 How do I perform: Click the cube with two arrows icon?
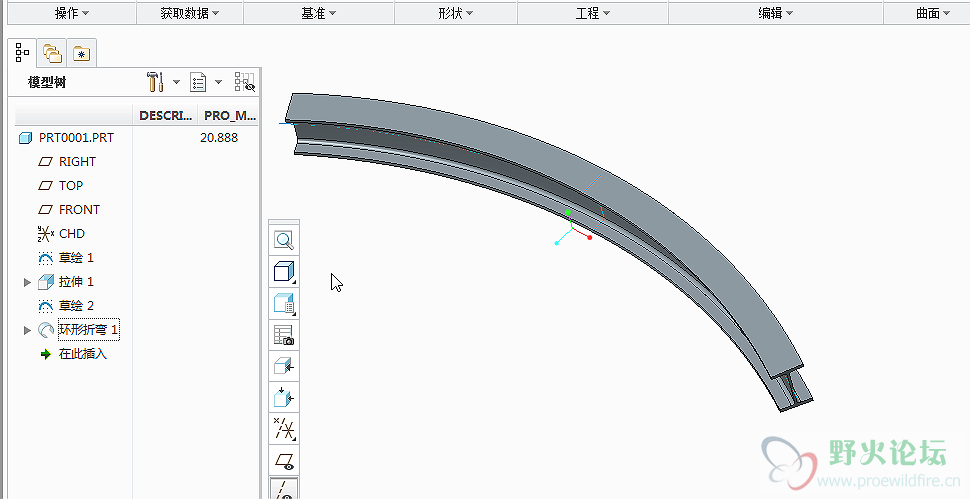click(284, 398)
